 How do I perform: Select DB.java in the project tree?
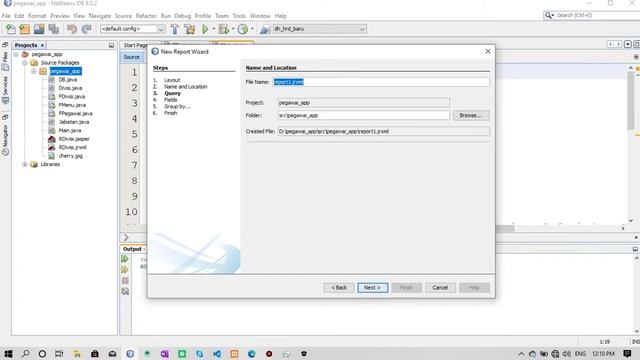click(x=67, y=80)
